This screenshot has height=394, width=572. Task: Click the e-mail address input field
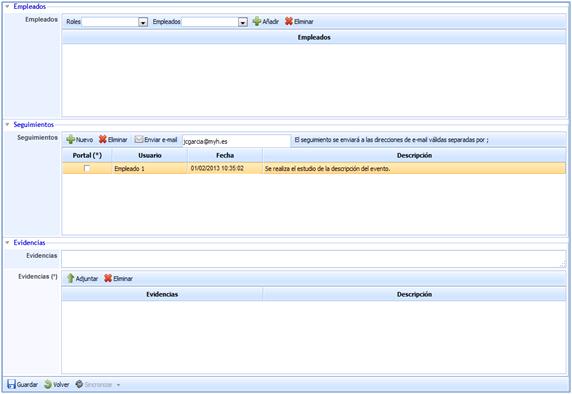tap(236, 141)
